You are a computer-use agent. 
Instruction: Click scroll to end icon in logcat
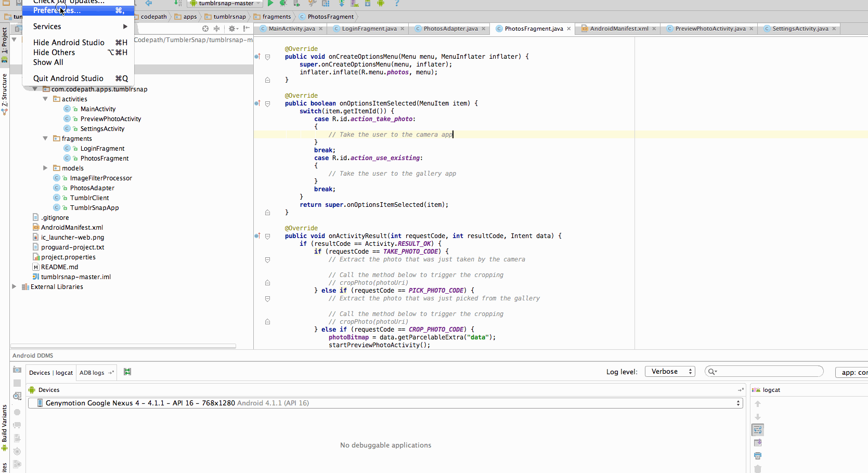(758, 443)
